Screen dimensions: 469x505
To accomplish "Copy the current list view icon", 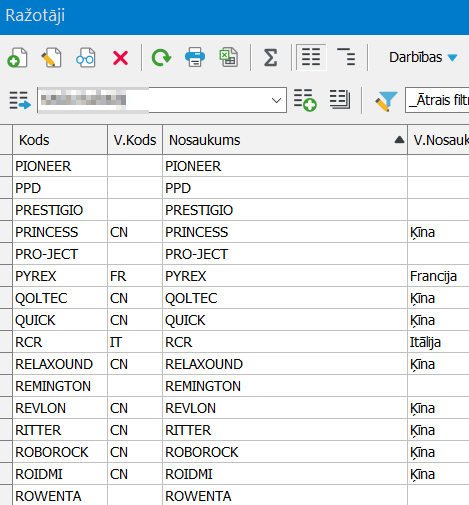I will [340, 99].
